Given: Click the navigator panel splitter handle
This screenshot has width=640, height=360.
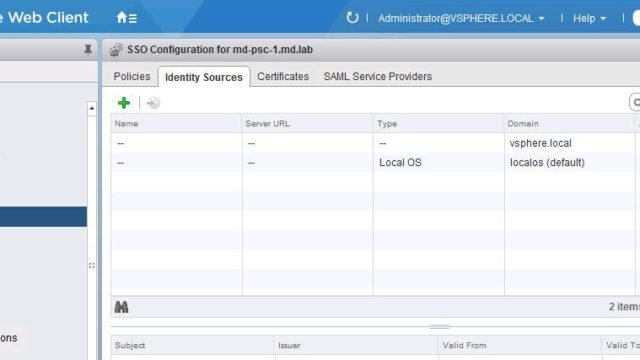Looking at the screenshot, I should click(x=91, y=266).
